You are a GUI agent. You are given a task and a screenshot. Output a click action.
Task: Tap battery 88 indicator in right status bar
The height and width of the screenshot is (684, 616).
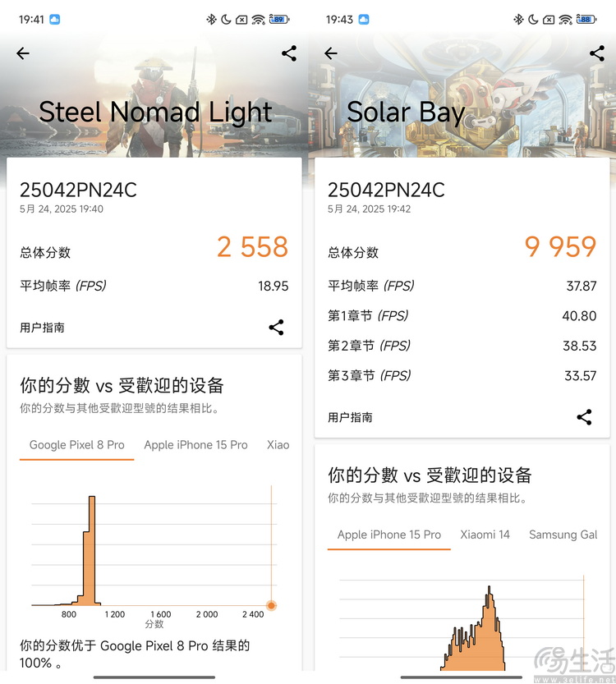pyautogui.click(x=586, y=19)
